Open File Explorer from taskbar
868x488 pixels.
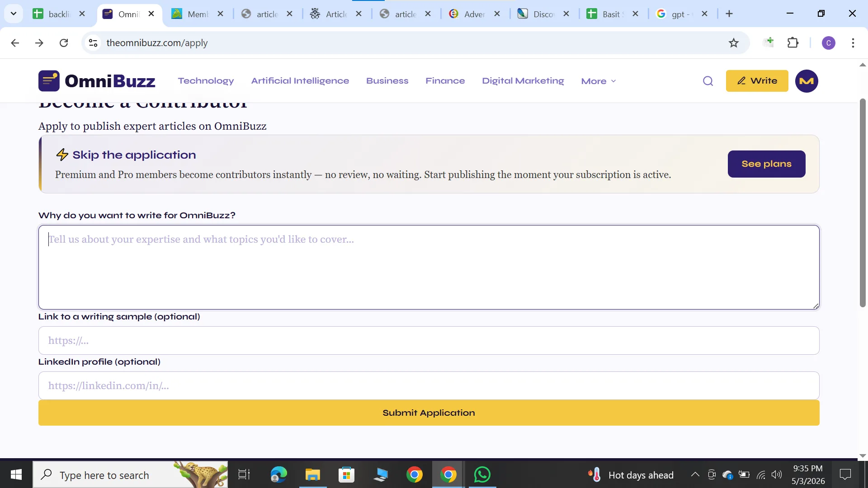tap(312, 474)
